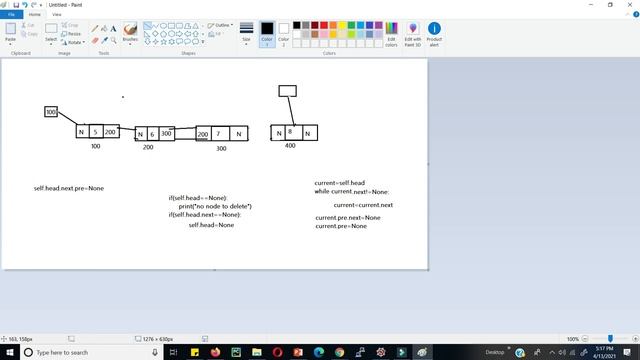Expand the Shapes gallery more arrow
Screen dimensions: 640x360
click(203, 41)
